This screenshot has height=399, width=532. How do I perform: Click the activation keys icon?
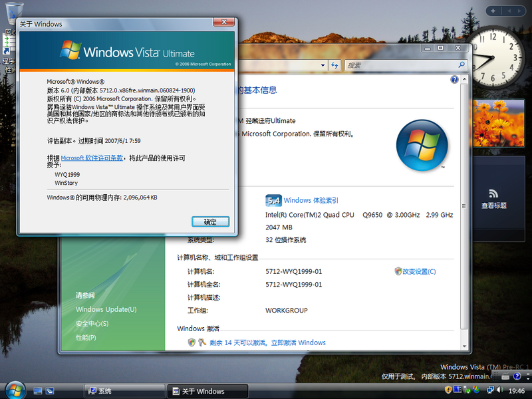[202, 342]
